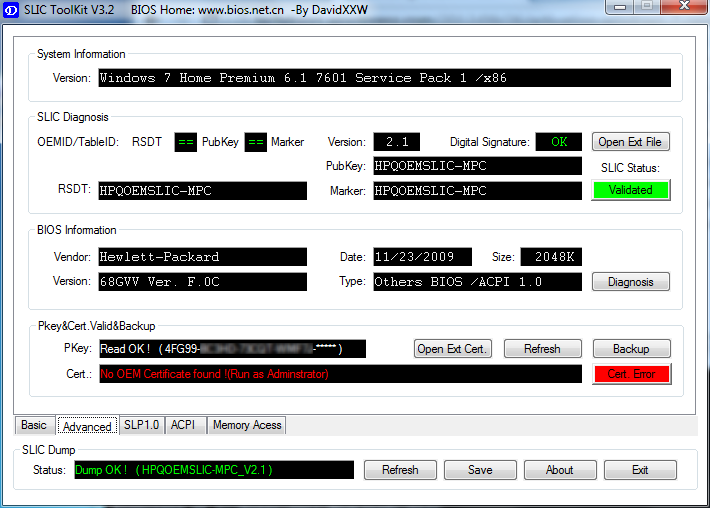
Task: Click the Digital Signature OK field
Action: click(559, 142)
